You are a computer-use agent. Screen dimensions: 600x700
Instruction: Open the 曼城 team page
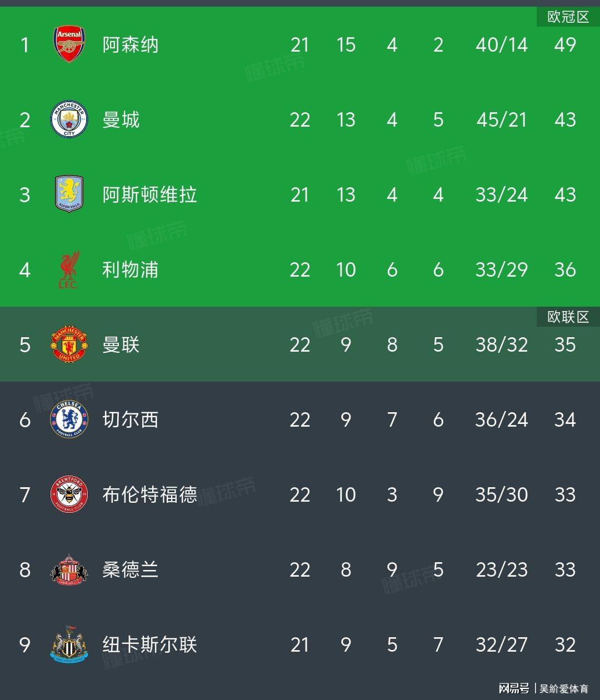(121, 119)
